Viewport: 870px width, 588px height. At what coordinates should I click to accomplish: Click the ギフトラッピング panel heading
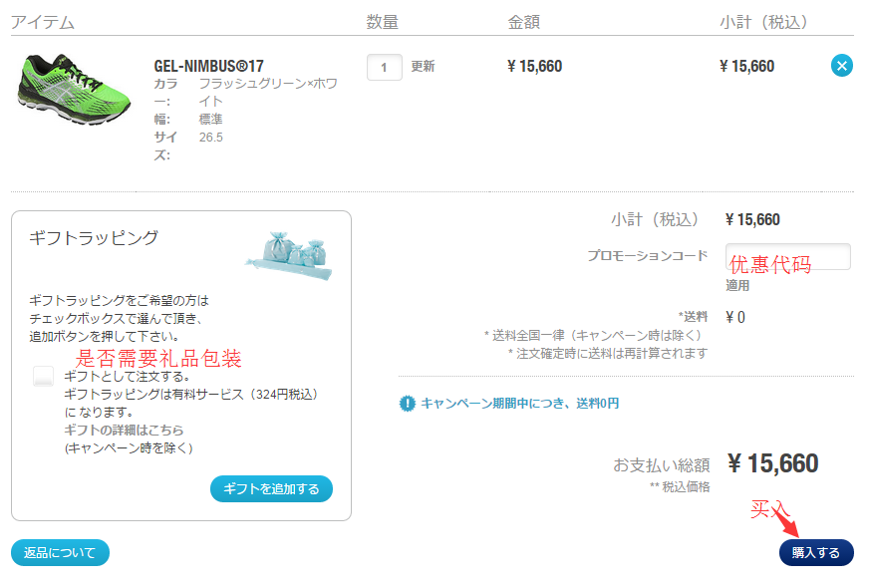[94, 238]
